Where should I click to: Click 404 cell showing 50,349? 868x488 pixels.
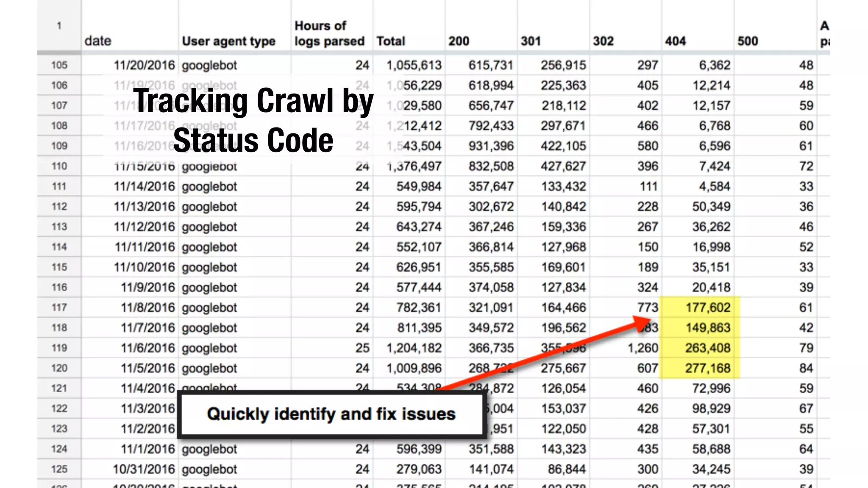(x=698, y=207)
